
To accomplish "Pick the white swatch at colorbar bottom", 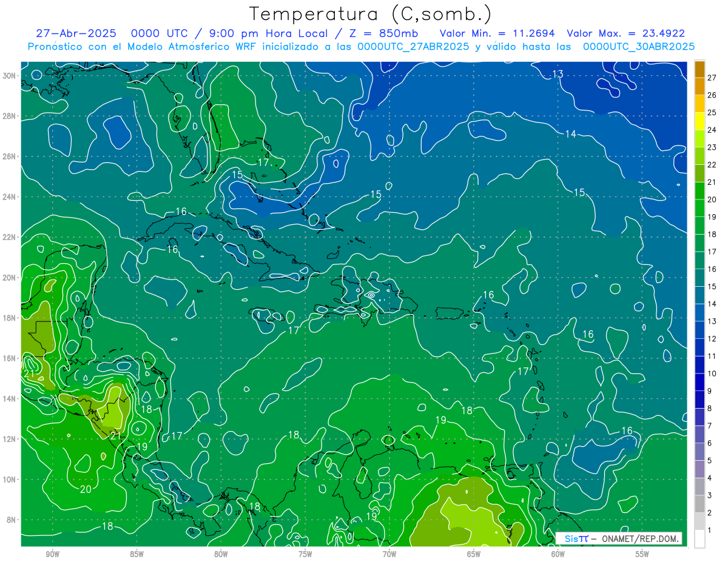I will tap(699, 539).
